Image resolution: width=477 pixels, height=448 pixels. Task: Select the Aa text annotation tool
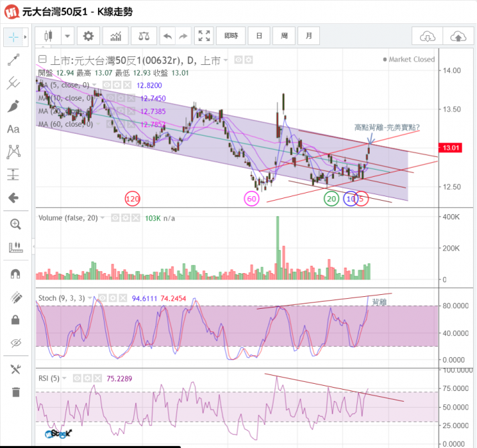(13, 129)
